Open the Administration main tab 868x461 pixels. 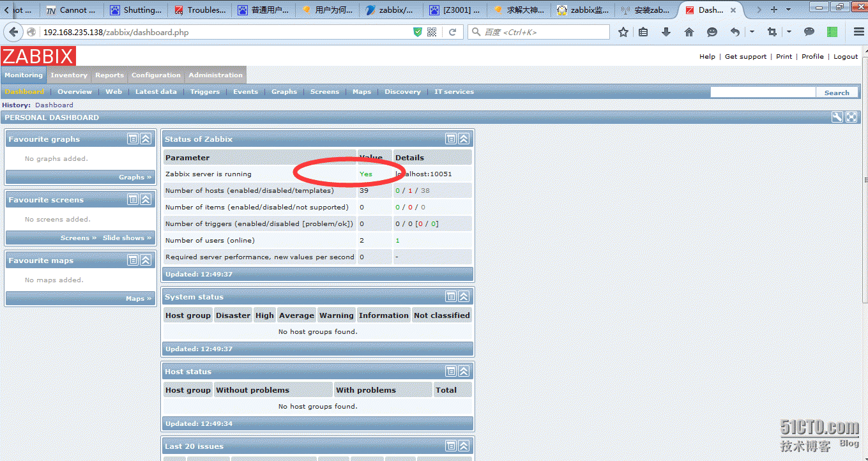coord(215,75)
